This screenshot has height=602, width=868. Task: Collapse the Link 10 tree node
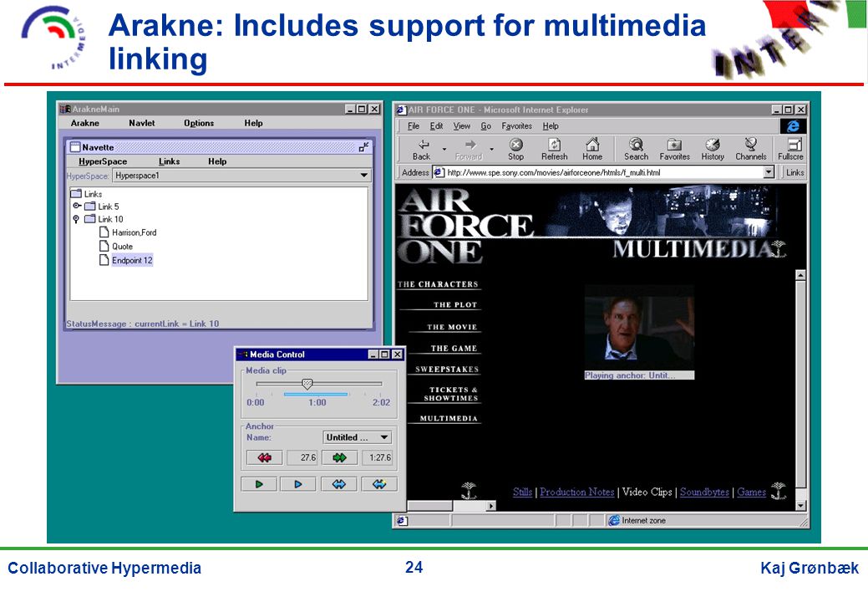tap(76, 219)
